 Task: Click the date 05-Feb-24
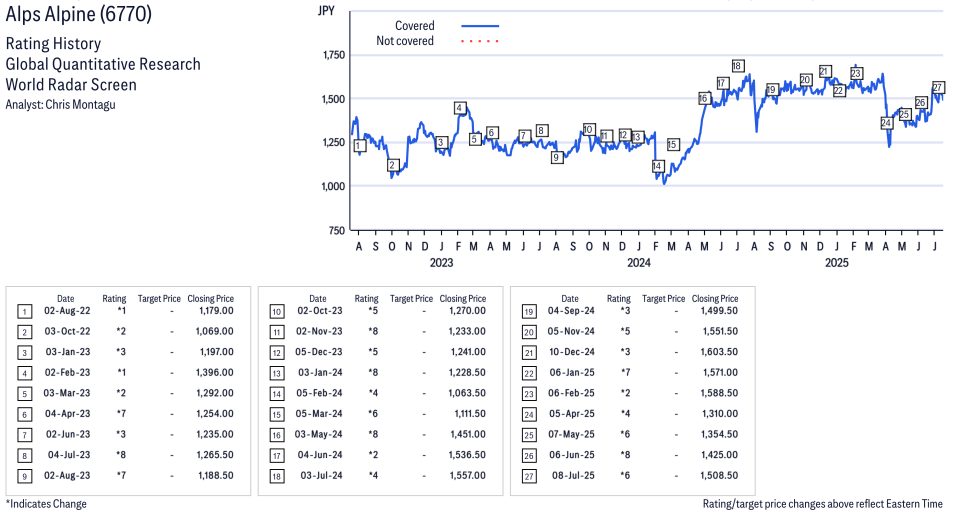[319, 393]
